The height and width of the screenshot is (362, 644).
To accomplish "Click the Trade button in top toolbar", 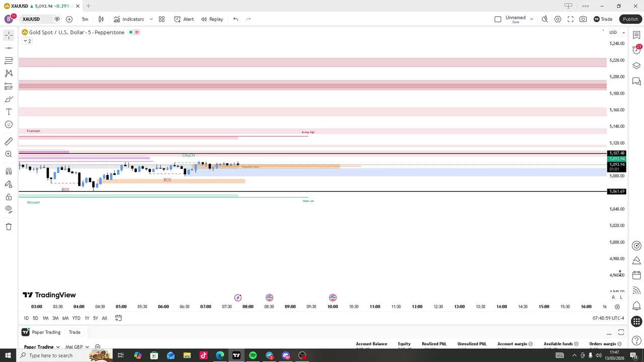I will (603, 19).
